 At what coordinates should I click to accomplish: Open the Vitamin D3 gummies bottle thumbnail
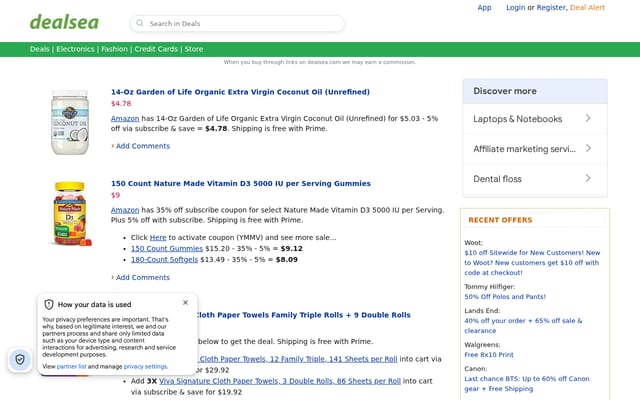point(70,213)
